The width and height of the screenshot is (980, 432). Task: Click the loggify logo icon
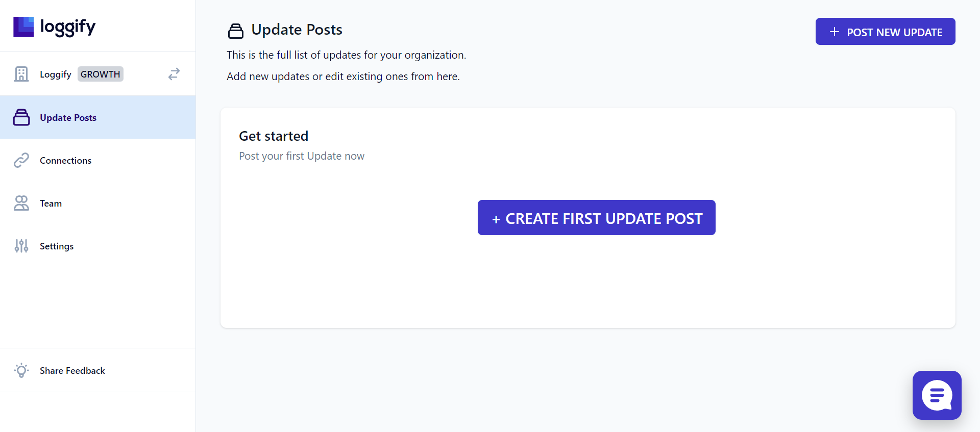[x=23, y=27]
